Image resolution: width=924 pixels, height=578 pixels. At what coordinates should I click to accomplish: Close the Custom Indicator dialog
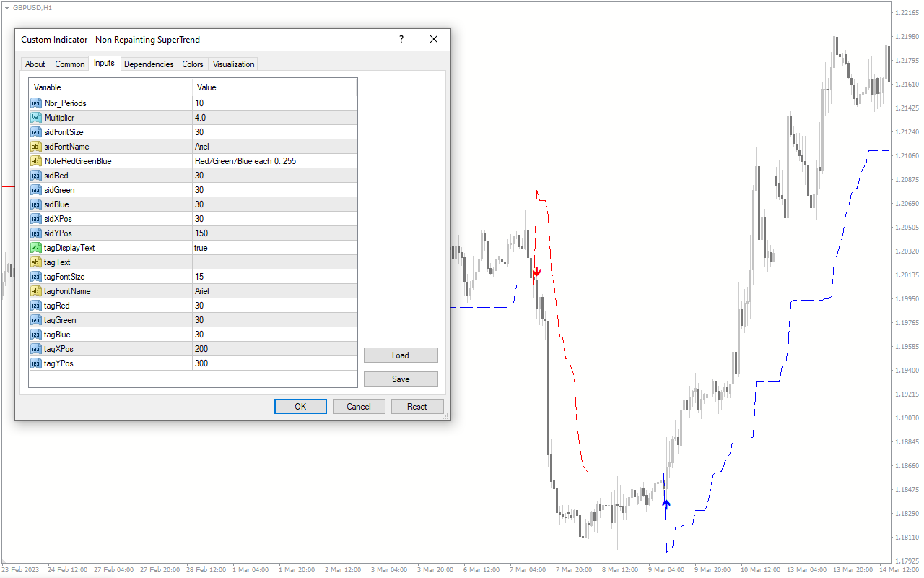coord(434,40)
